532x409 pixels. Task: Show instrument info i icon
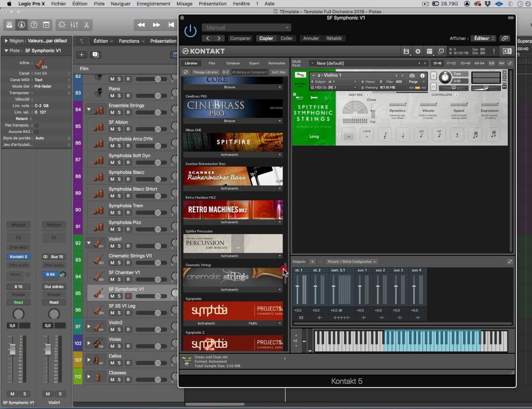click(422, 75)
